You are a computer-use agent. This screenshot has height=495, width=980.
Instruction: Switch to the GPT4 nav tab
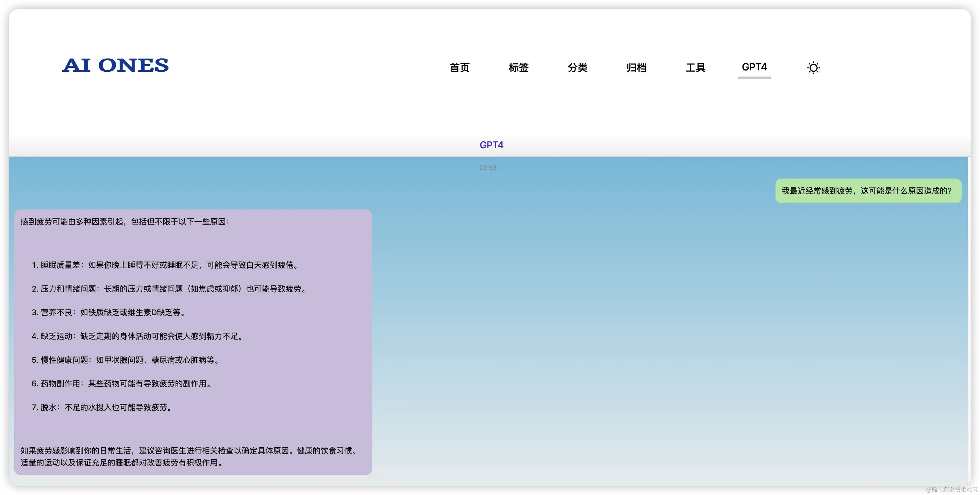tap(754, 67)
